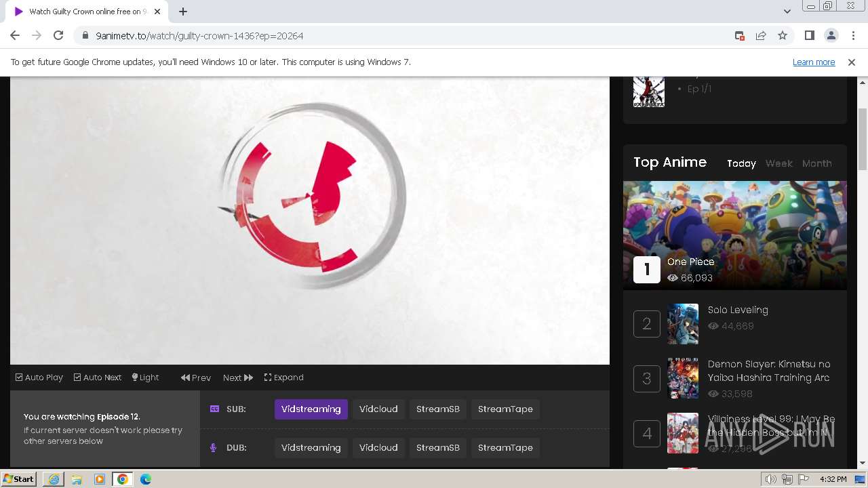The width and height of the screenshot is (868, 488).
Task: Click the video player area
Action: click(310, 221)
